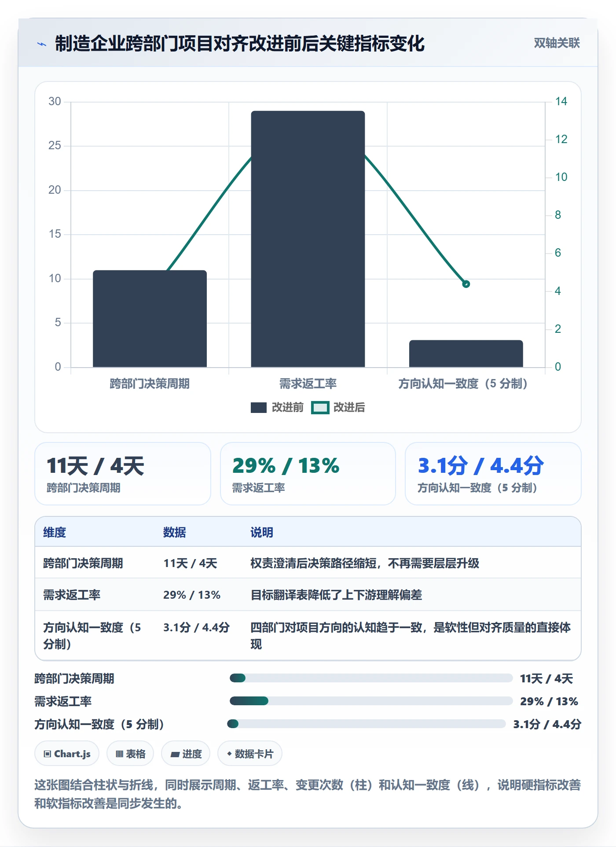Toggle the 改进后 legend swatch
The width and height of the screenshot is (616, 847).
(320, 408)
